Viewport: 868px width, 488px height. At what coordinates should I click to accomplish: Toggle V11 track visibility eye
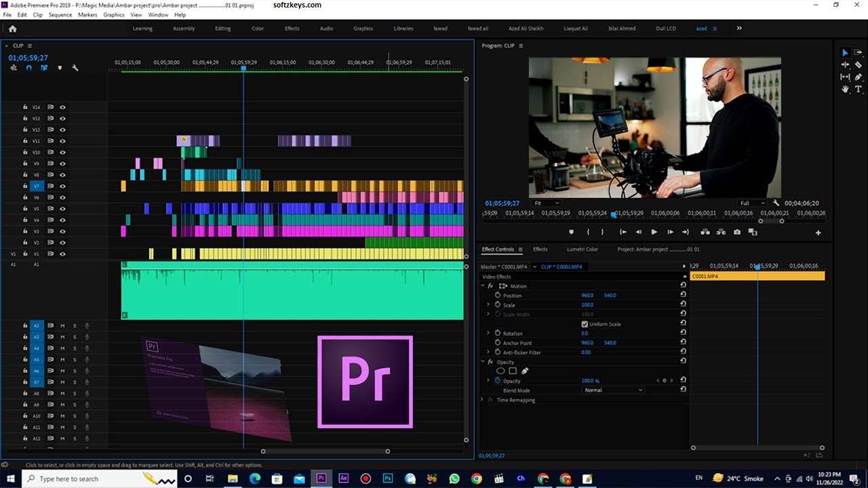62,141
